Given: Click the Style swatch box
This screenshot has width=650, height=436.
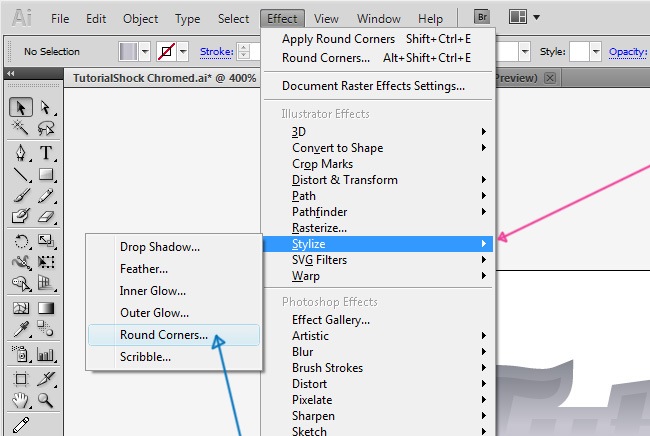Looking at the screenshot, I should coord(580,52).
